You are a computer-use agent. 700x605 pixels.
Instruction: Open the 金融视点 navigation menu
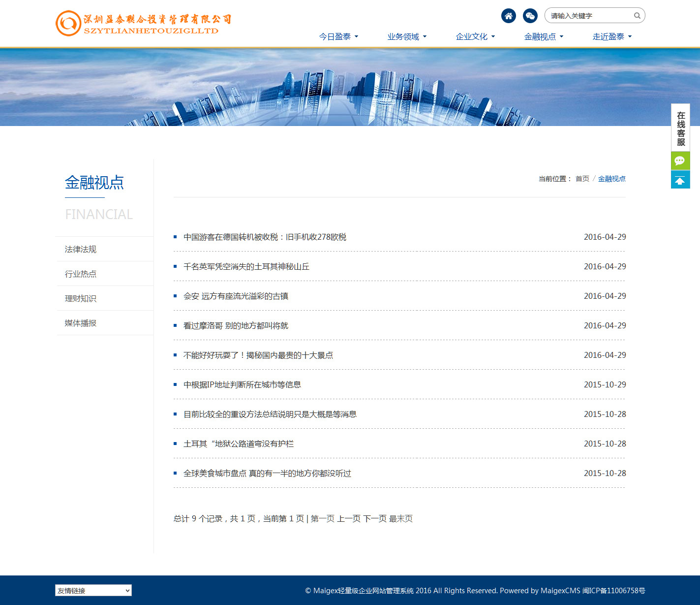544,36
